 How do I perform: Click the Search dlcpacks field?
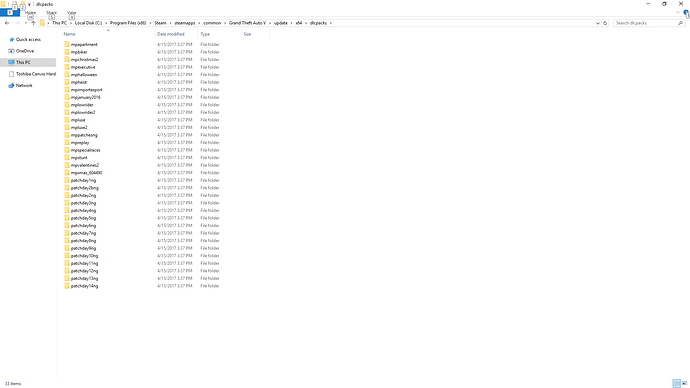click(x=645, y=23)
